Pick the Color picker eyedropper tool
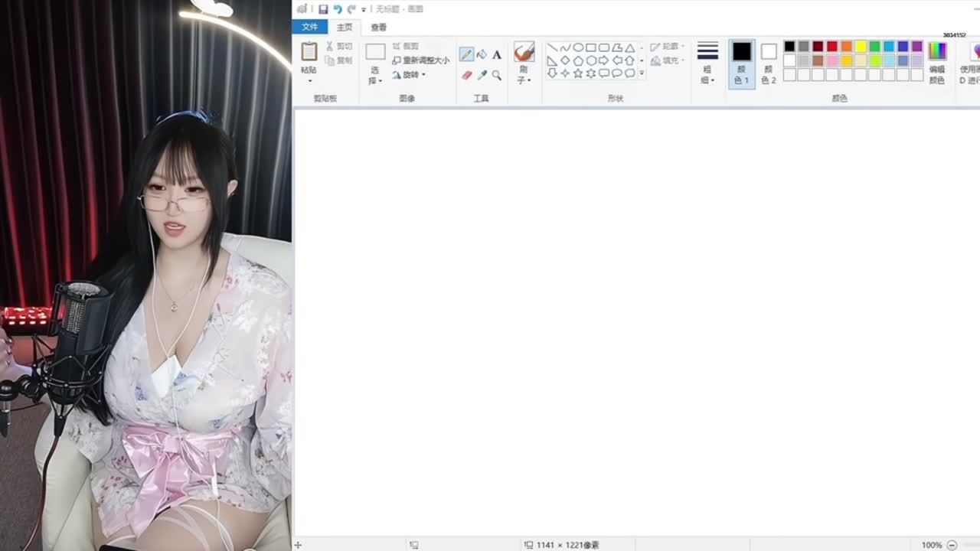Screen dimensions: 980x551 [x=482, y=75]
